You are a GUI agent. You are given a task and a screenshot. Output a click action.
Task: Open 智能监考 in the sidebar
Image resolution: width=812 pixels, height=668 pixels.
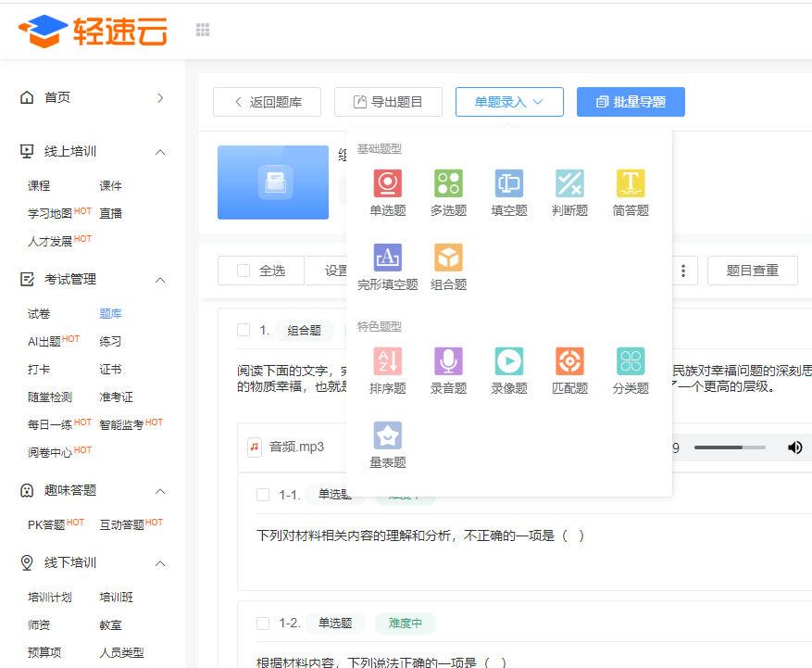pos(121,425)
